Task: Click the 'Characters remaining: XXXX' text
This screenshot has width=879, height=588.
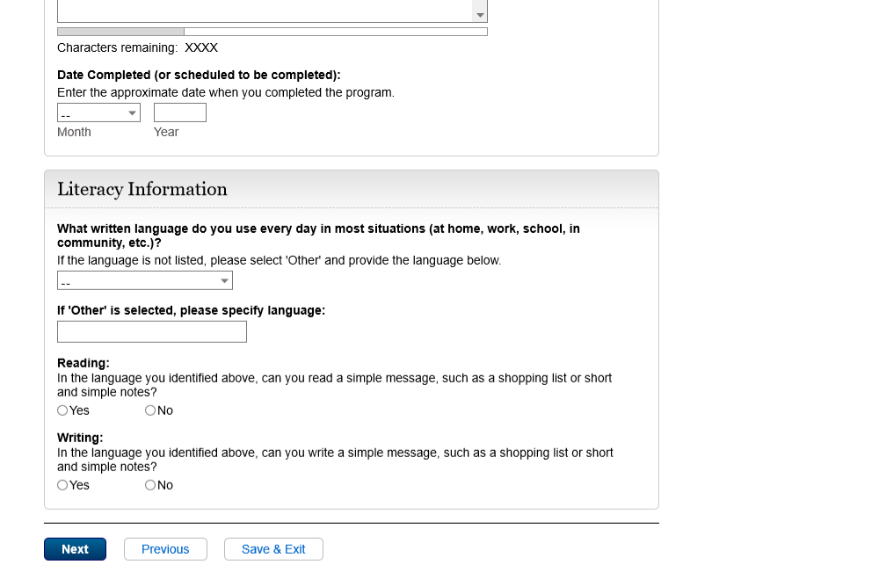Action: (137, 48)
